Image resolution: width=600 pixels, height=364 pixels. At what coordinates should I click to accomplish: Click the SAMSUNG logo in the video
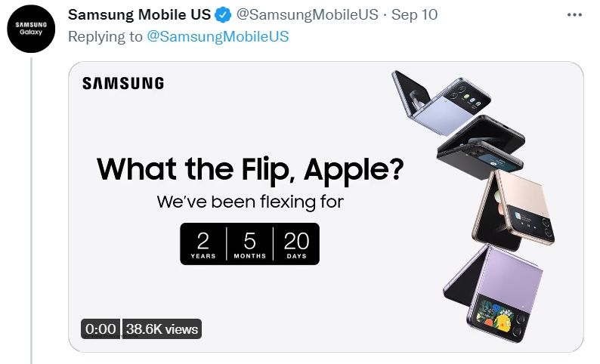123,83
